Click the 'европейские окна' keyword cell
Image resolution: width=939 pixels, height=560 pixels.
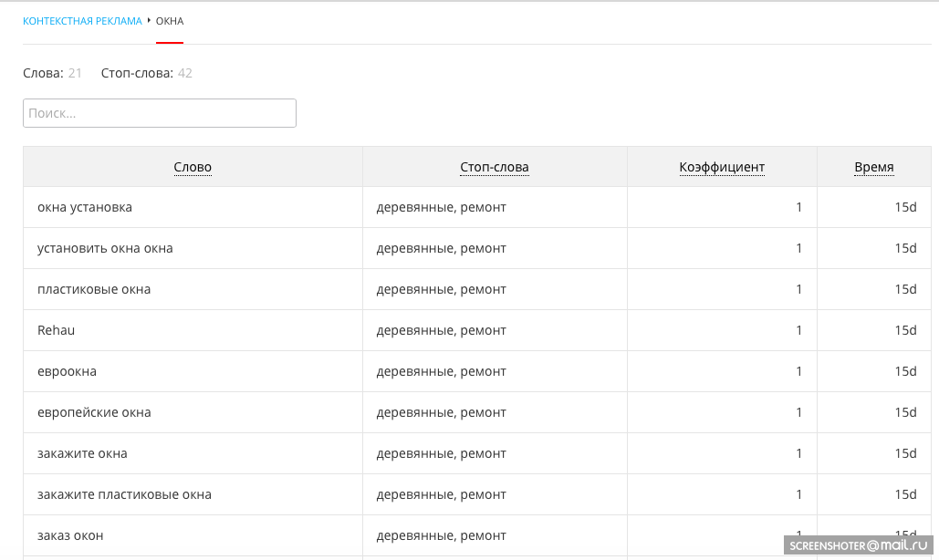94,412
